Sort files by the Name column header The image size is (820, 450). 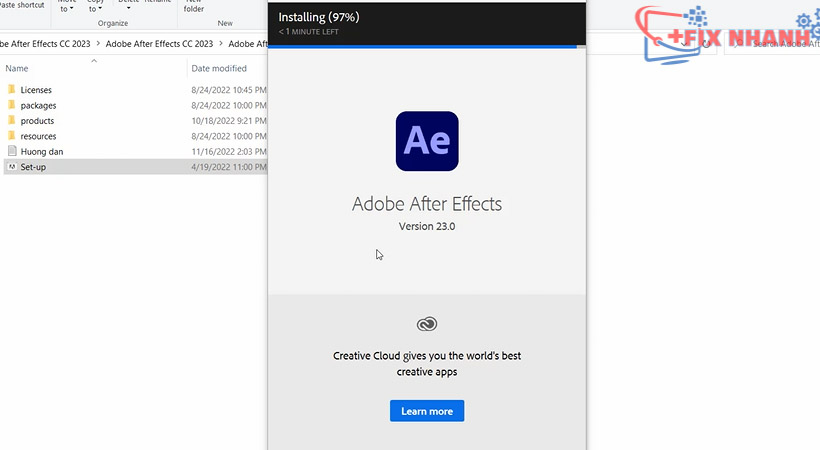pyautogui.click(x=17, y=68)
